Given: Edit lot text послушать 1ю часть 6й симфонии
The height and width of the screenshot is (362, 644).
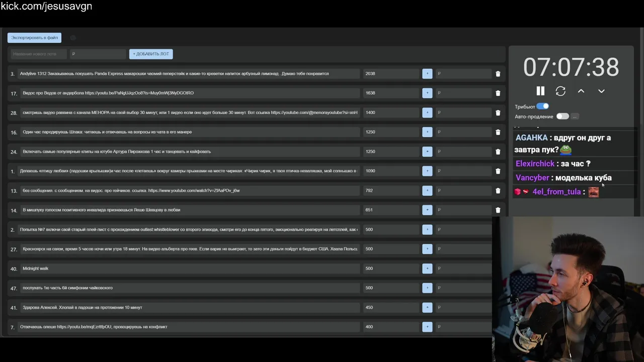Looking at the screenshot, I should coord(190,288).
